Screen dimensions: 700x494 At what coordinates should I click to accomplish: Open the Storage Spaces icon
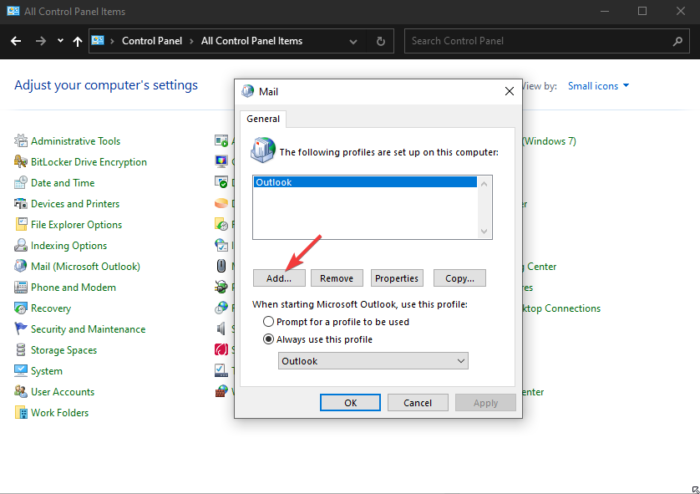point(21,350)
